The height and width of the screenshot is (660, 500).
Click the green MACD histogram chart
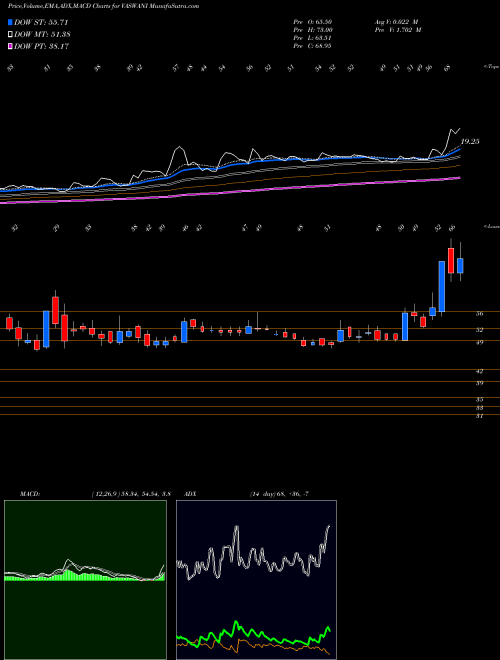[85, 580]
